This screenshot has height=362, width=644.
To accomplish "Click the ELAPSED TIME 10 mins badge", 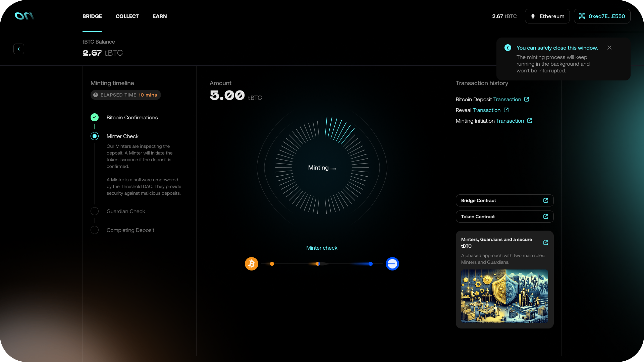I will tap(126, 95).
